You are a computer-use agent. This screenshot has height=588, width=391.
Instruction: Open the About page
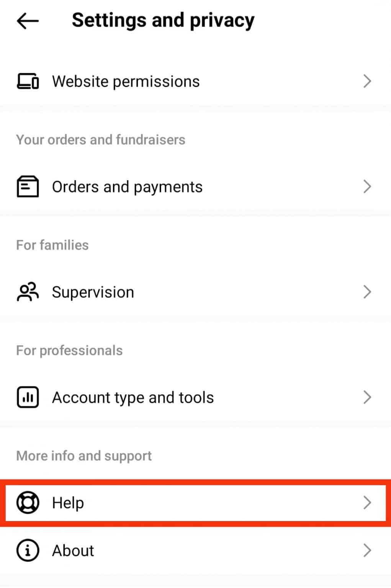73,551
